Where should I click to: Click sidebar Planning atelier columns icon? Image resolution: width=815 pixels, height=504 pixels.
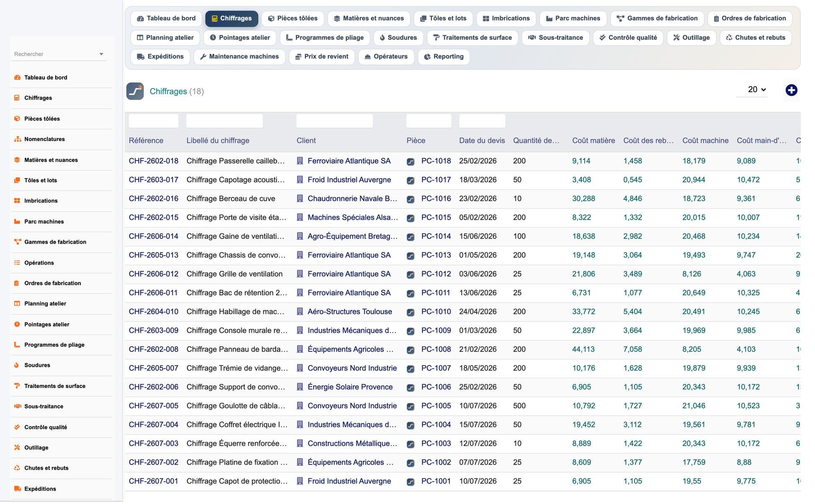click(17, 304)
